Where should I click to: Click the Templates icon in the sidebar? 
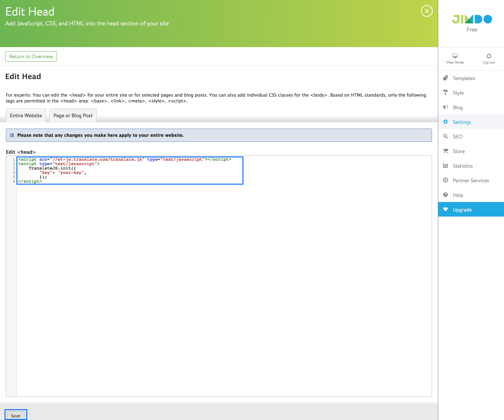pyautogui.click(x=446, y=78)
